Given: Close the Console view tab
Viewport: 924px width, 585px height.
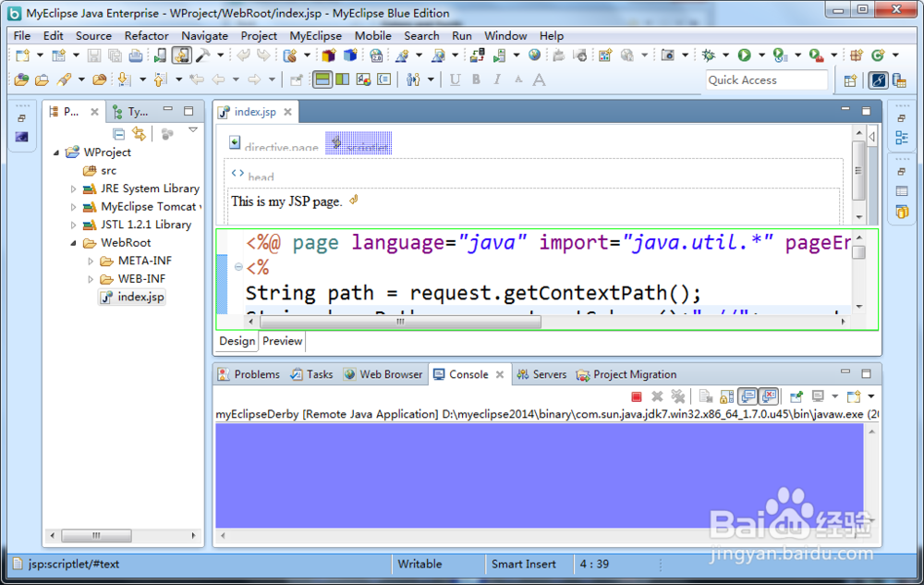Looking at the screenshot, I should pyautogui.click(x=500, y=374).
